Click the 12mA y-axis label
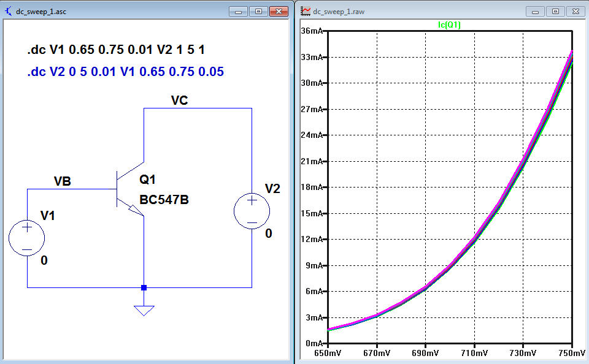589x364 pixels. [x=312, y=239]
